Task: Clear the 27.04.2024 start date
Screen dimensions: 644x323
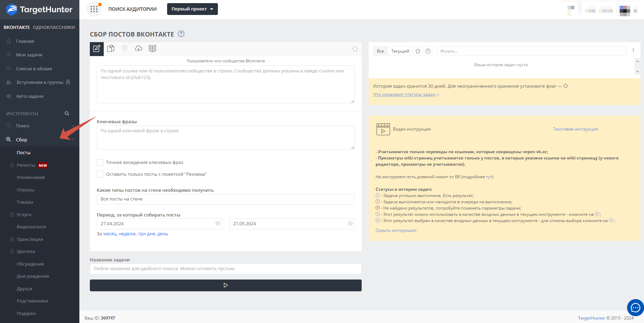Action: tap(218, 223)
